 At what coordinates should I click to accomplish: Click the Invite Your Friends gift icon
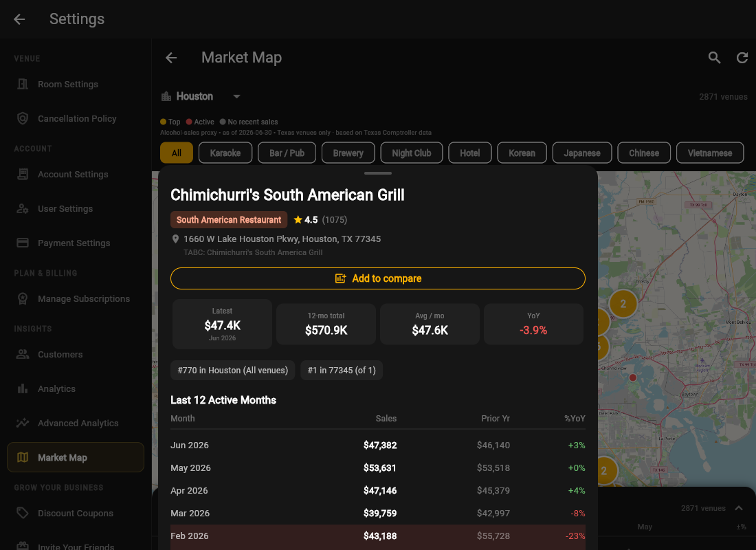[x=23, y=546]
